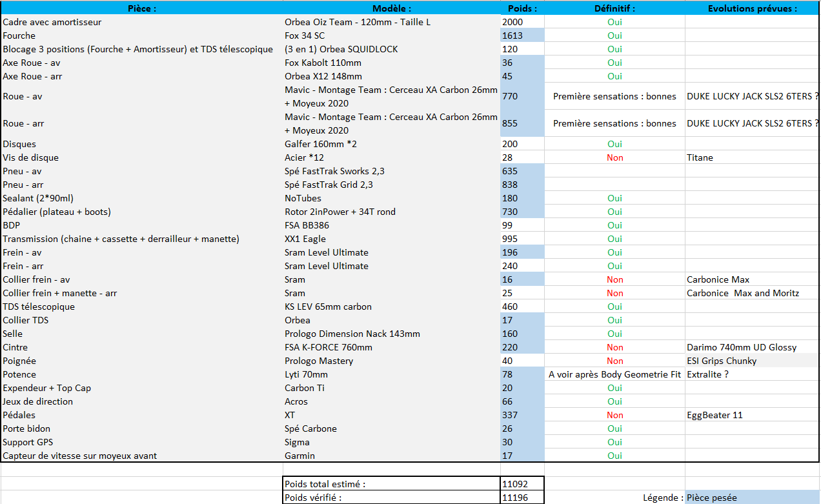The image size is (821, 504).
Task: Select the "KS LEV 65mm carbon" cell
Action: (x=391, y=307)
